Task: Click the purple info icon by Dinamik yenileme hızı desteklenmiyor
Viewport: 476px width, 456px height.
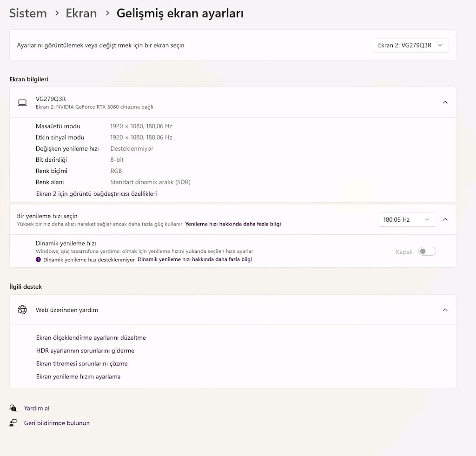Action: [x=38, y=259]
